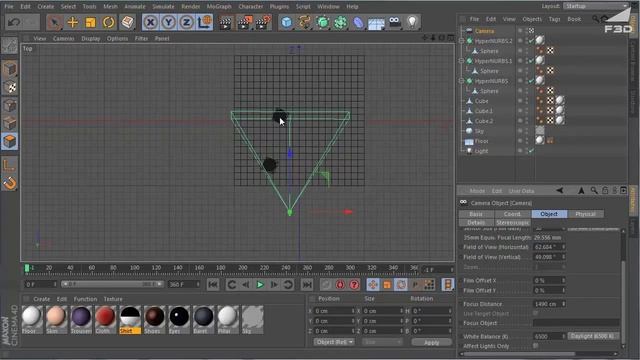Open the Layout dropdown Startup
The image size is (640, 360).
596,6
